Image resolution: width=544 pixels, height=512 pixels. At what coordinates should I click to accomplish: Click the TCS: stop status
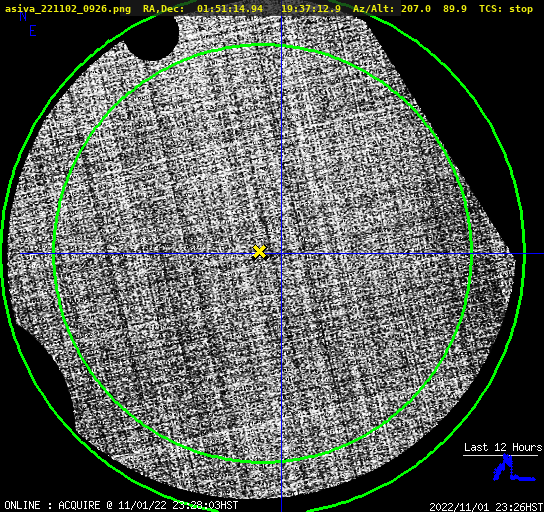tap(506, 9)
